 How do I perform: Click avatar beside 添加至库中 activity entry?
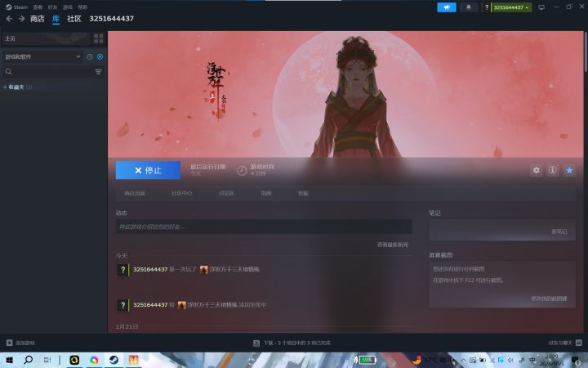123,305
